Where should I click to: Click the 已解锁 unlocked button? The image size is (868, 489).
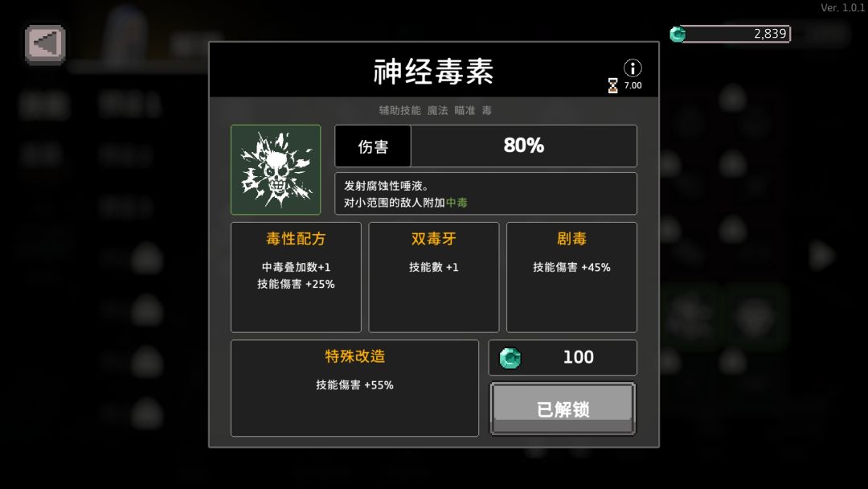tap(563, 409)
